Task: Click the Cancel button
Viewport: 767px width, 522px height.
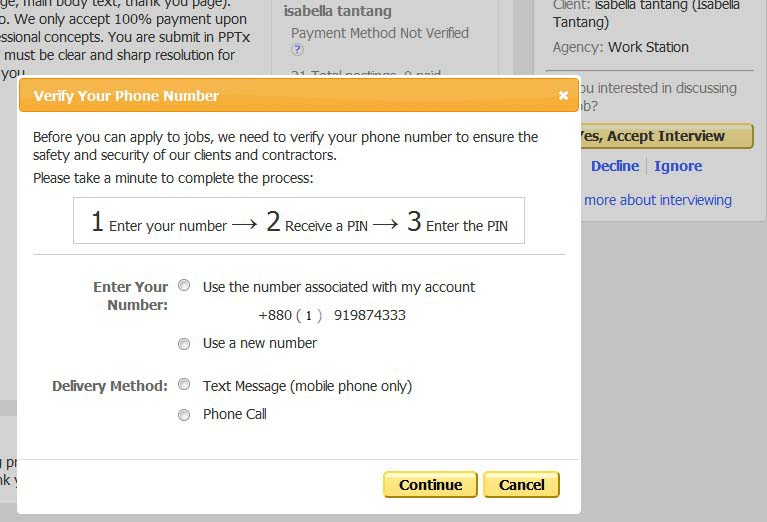Action: pyautogui.click(x=521, y=484)
